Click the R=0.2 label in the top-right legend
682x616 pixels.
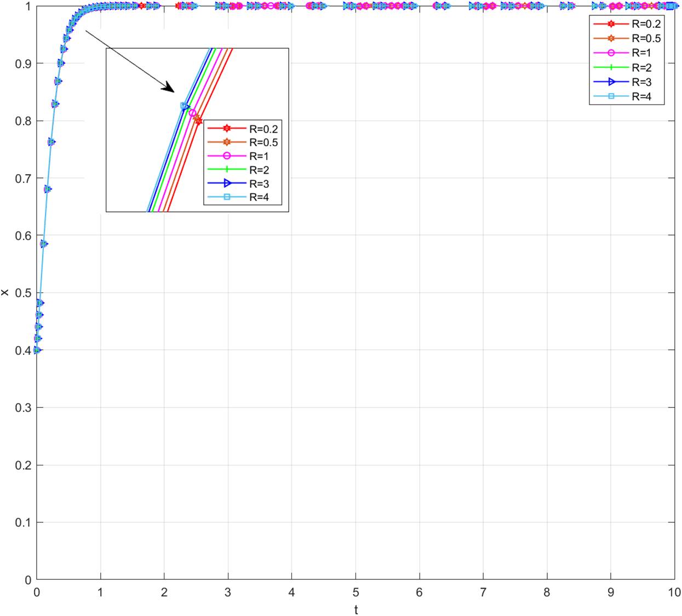pos(646,24)
